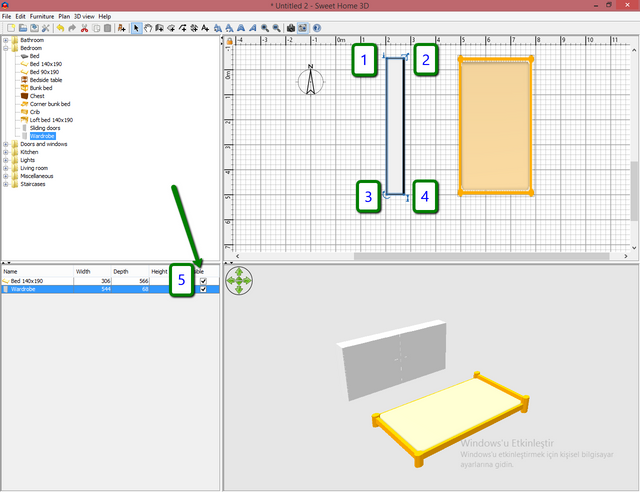Expand the Staircases folder

click(x=6, y=184)
